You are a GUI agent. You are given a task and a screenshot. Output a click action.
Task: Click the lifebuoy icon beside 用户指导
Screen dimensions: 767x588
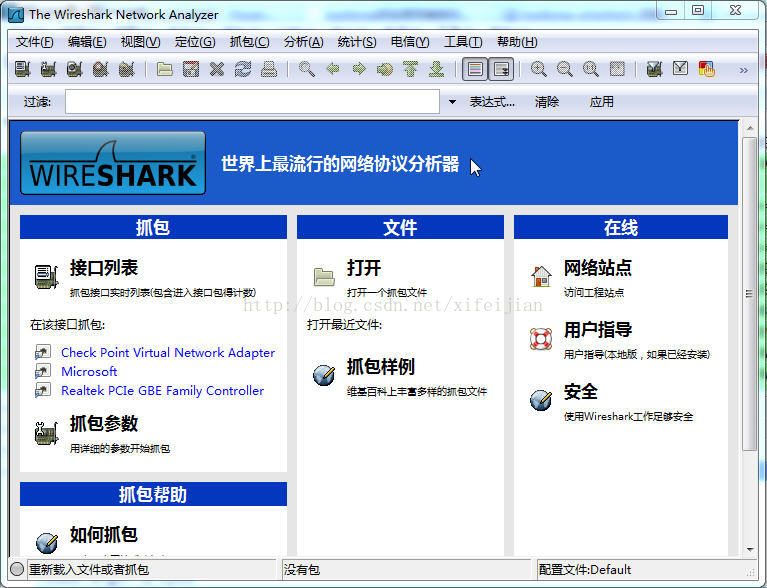tap(541, 339)
